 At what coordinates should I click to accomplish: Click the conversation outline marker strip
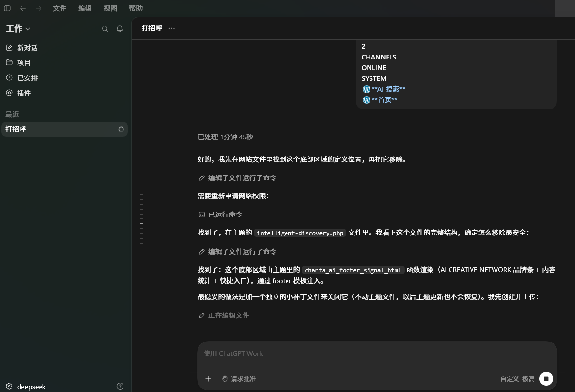141,219
